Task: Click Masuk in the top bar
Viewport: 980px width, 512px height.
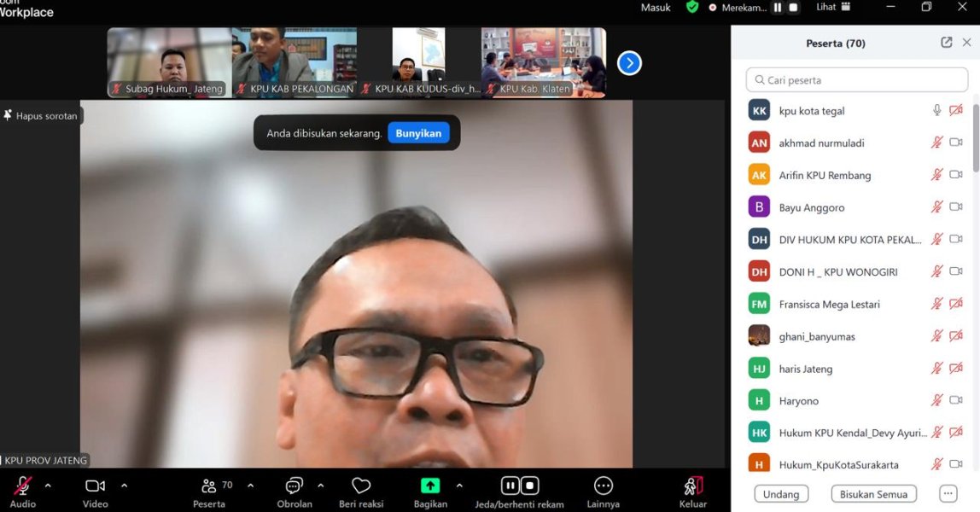Action: point(656,7)
